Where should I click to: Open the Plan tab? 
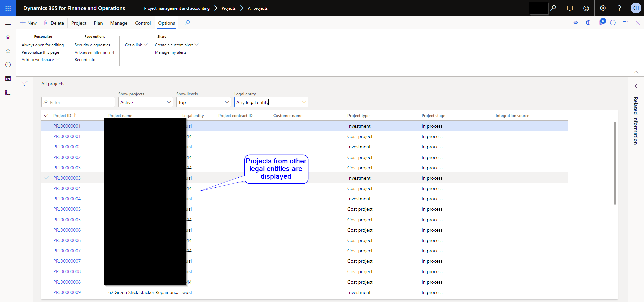[x=98, y=23]
